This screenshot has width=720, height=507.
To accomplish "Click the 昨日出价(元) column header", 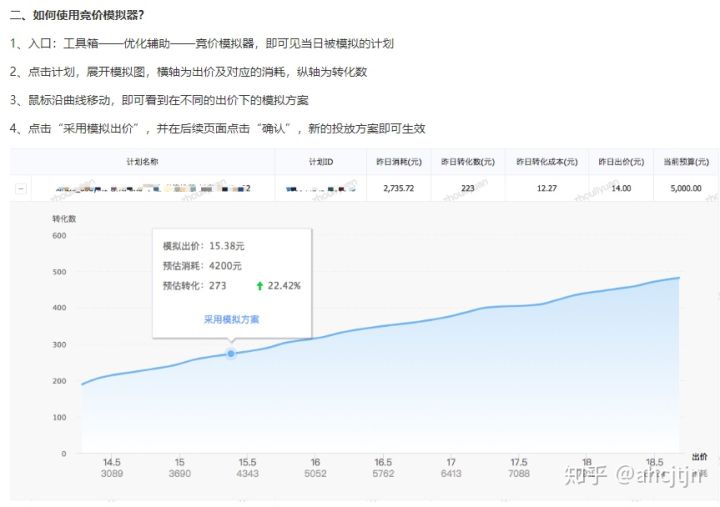I will coord(621,162).
